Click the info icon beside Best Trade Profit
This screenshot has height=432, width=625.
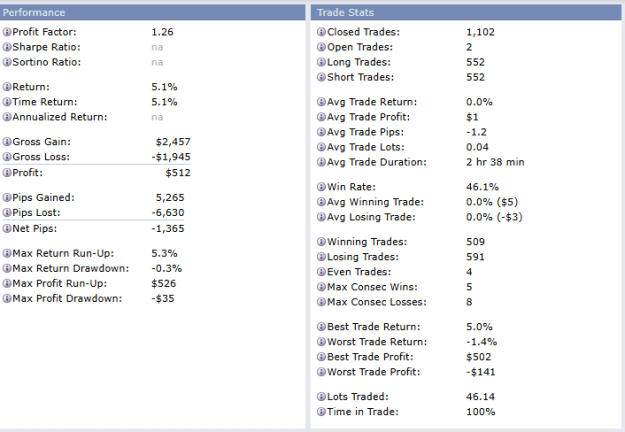pos(321,357)
